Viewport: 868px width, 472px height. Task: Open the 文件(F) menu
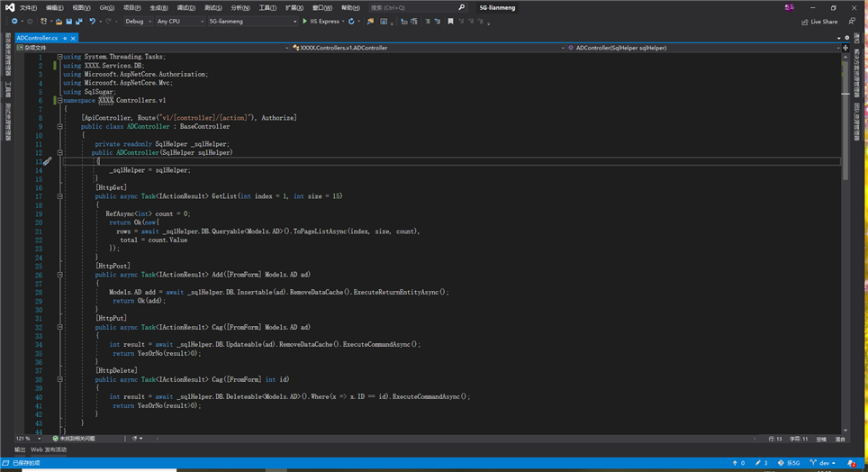(x=28, y=8)
